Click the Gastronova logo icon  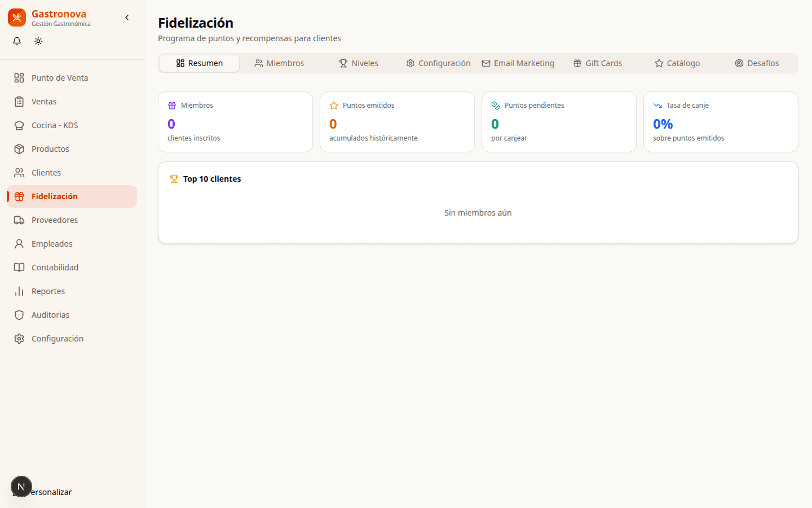coord(17,17)
